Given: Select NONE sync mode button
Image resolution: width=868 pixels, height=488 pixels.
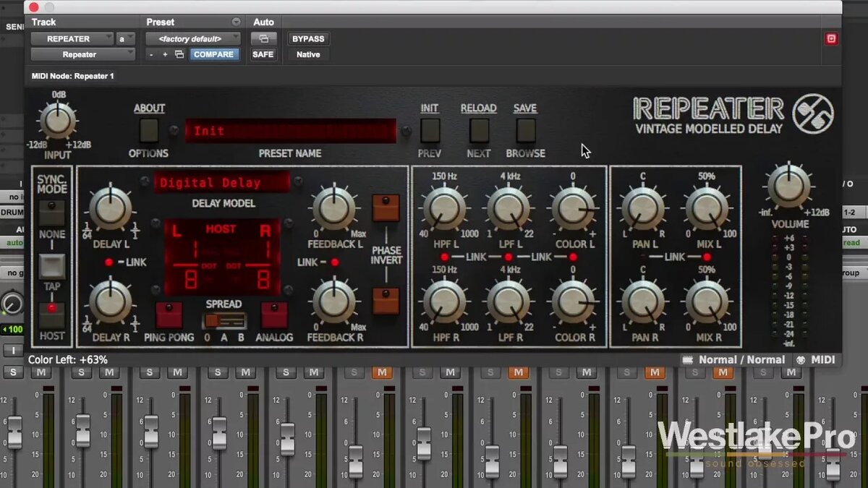Looking at the screenshot, I should click(52, 213).
